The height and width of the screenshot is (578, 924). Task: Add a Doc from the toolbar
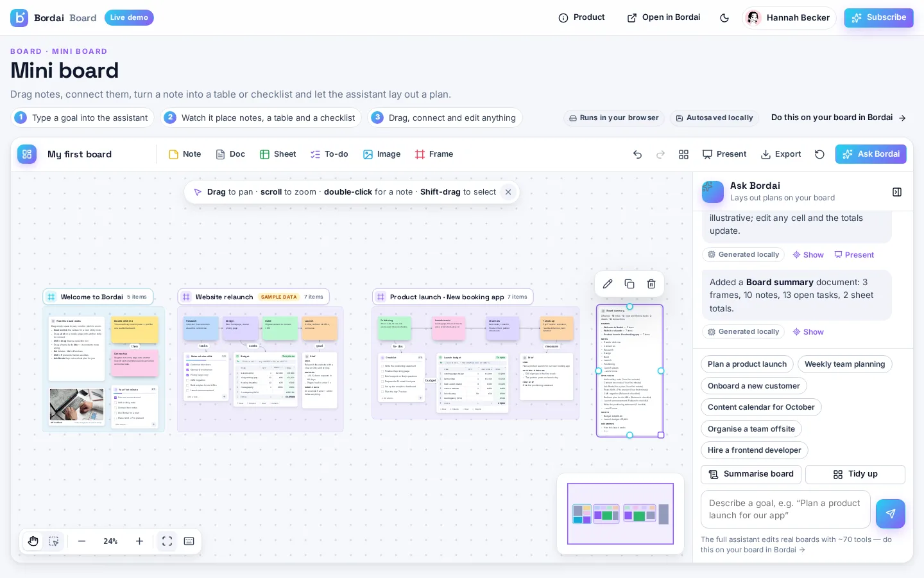(x=230, y=154)
